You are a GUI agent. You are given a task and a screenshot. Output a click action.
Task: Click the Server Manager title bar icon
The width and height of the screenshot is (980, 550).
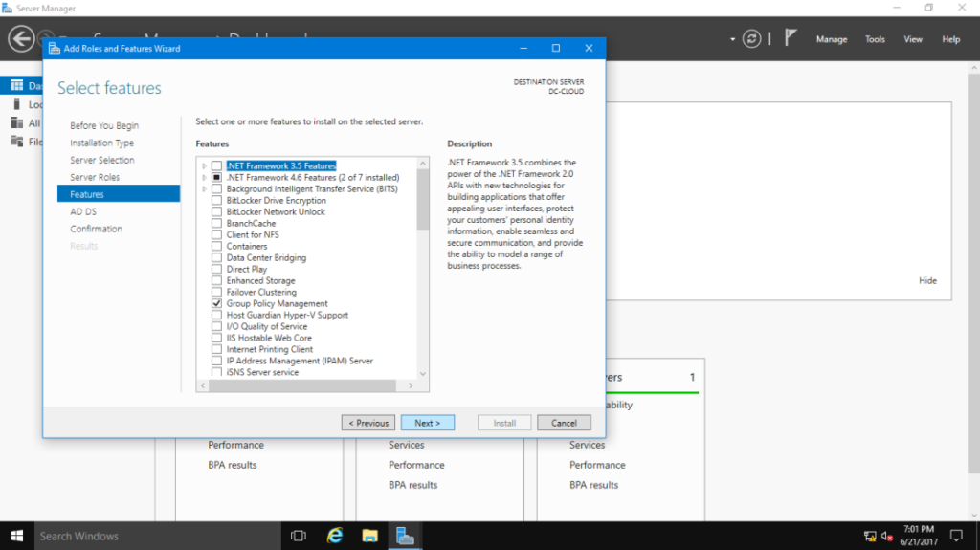tap(7, 8)
